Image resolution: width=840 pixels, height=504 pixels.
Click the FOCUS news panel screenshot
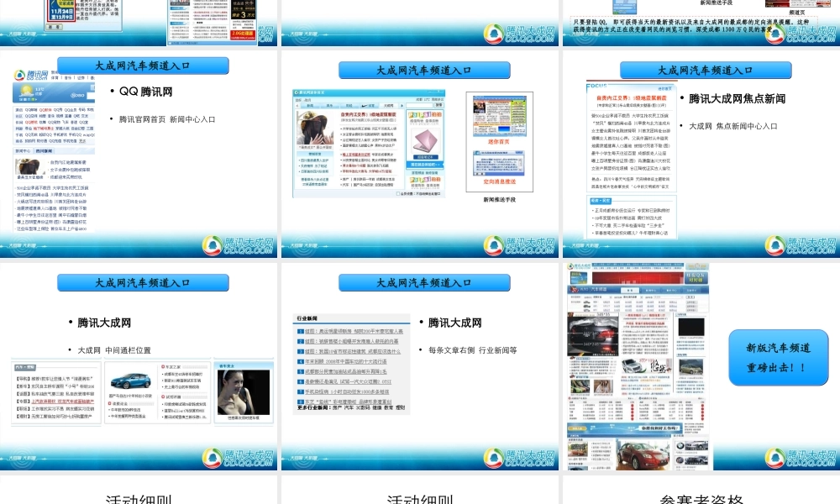(x=631, y=137)
